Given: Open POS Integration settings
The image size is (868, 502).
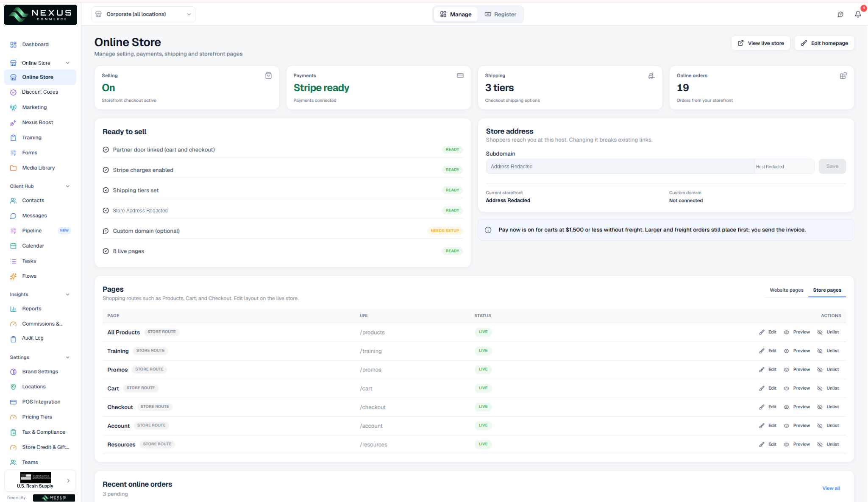Looking at the screenshot, I should point(41,402).
